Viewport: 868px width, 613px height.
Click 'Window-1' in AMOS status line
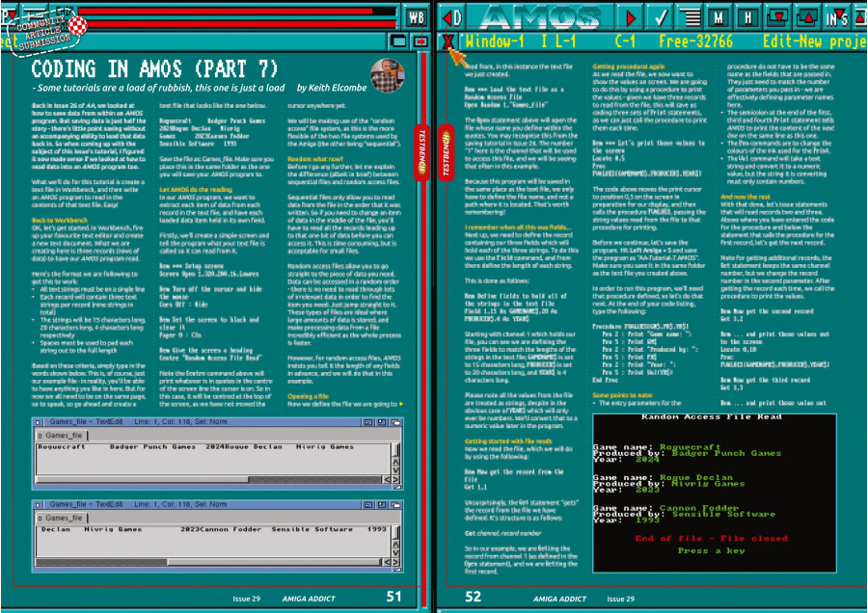tap(495, 41)
